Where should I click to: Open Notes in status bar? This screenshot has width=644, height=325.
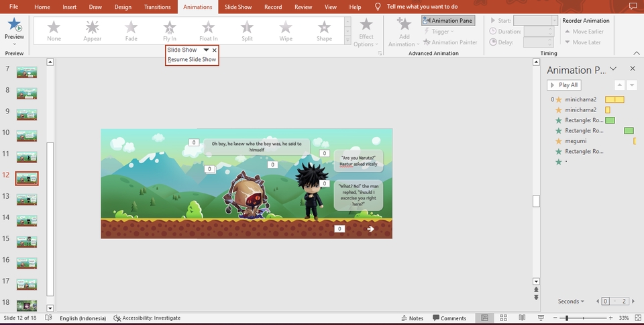413,318
